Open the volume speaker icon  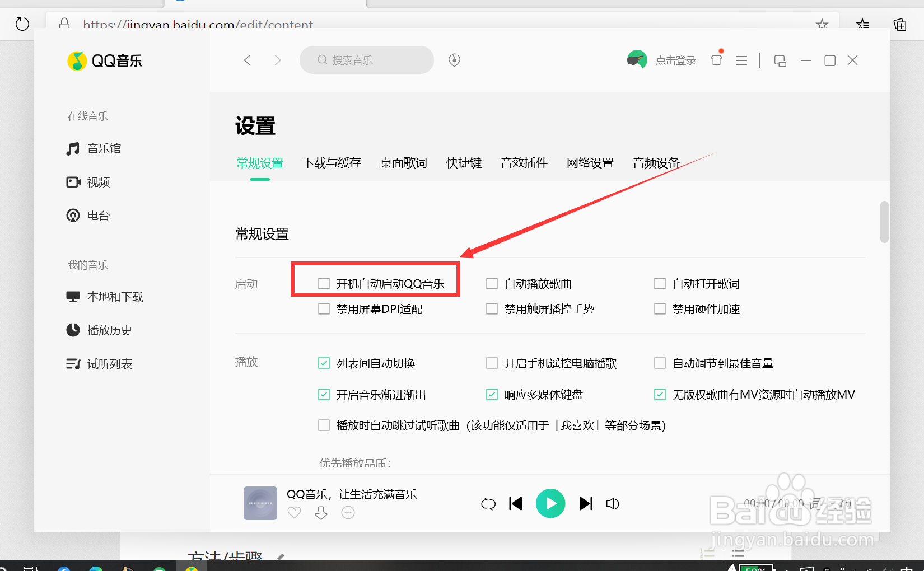613,504
